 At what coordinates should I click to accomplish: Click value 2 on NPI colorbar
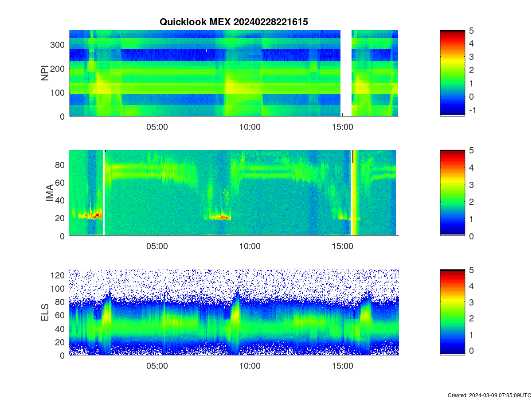coord(471,70)
